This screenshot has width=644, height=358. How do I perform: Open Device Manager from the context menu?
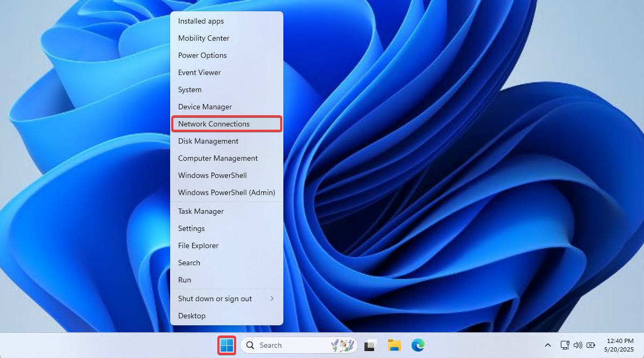point(205,107)
